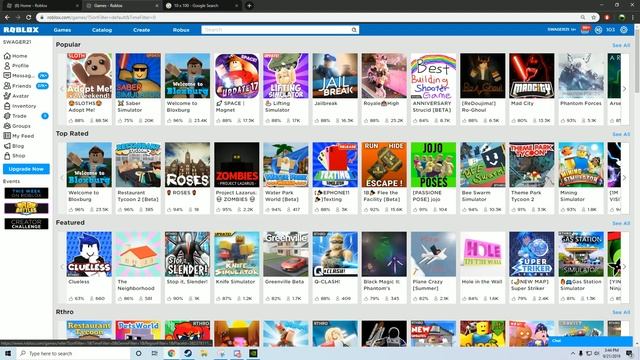The image size is (640, 360).
Task: Open the Bee Swarm Simulator thumbnail
Action: point(482,164)
